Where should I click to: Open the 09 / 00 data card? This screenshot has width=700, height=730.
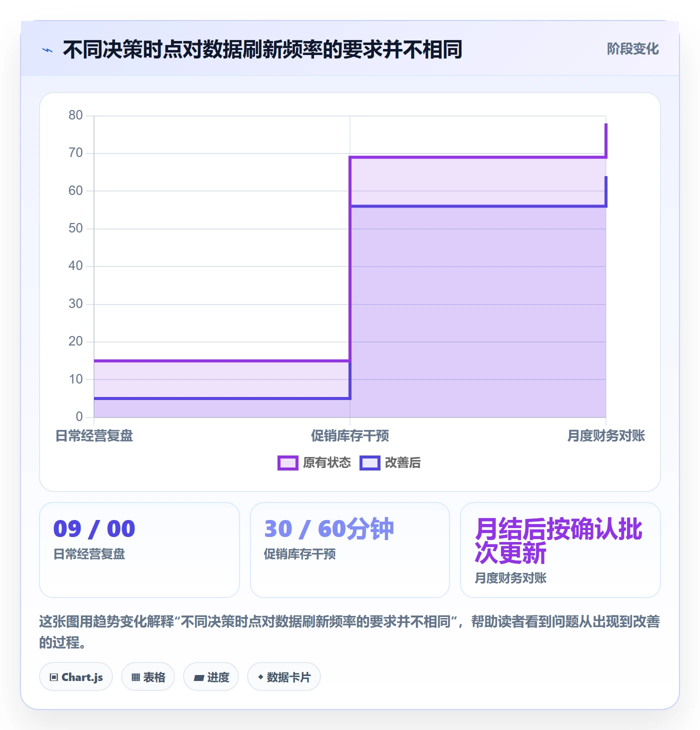pyautogui.click(x=139, y=550)
